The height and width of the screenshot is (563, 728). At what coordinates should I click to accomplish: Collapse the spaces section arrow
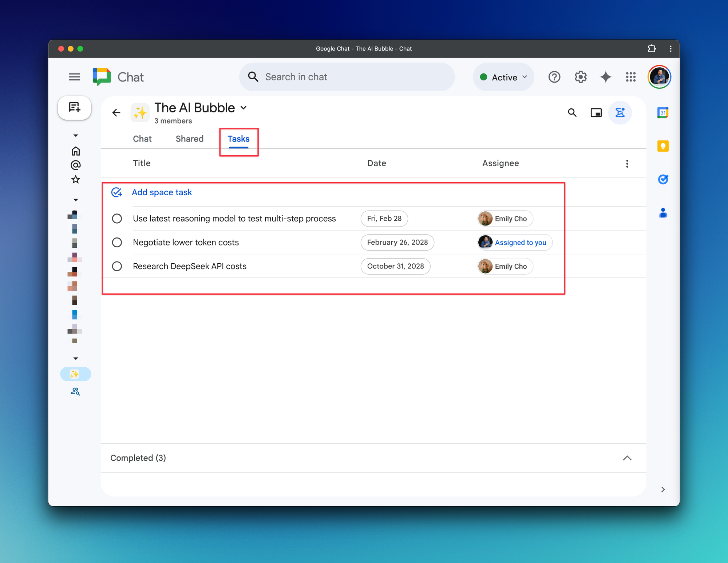click(x=75, y=359)
